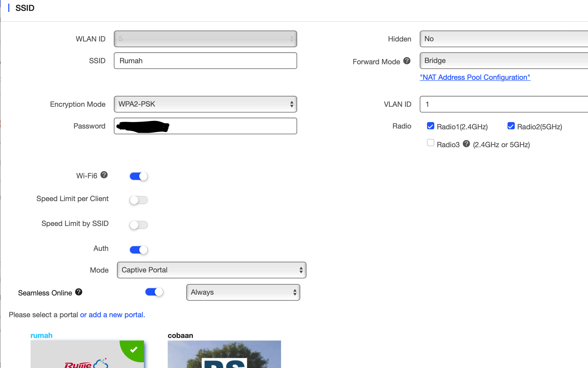
Task: Show the Wi-Fi6 help tooltip icon
Action: click(104, 175)
